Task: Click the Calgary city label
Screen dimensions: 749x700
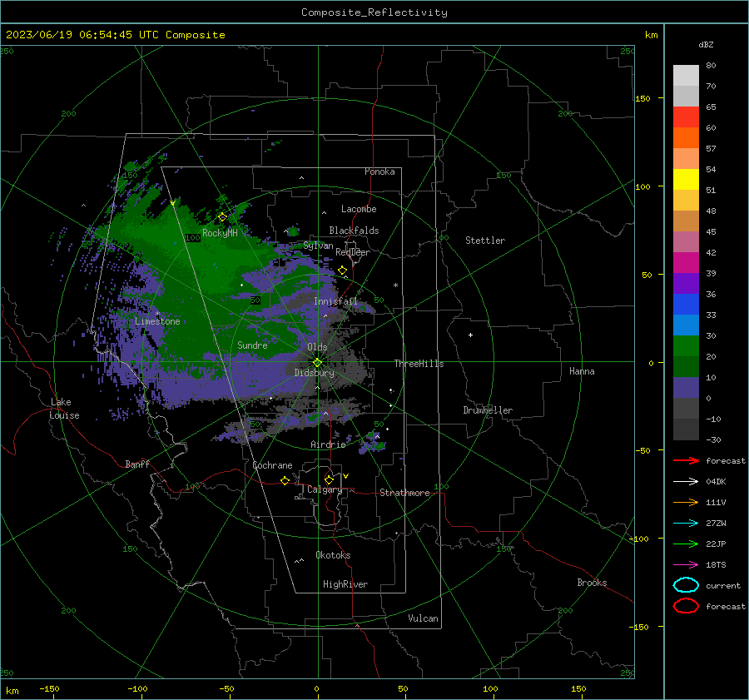Action: (x=325, y=489)
